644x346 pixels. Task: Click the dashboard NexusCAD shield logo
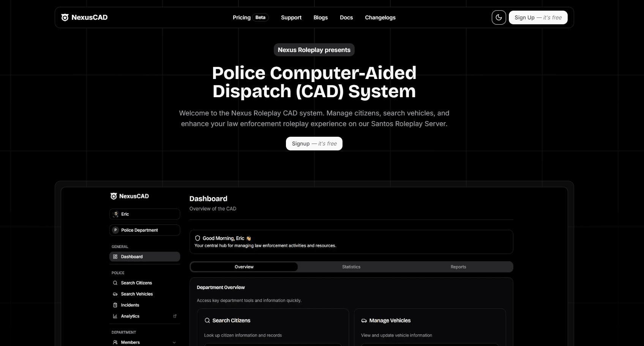[114, 196]
